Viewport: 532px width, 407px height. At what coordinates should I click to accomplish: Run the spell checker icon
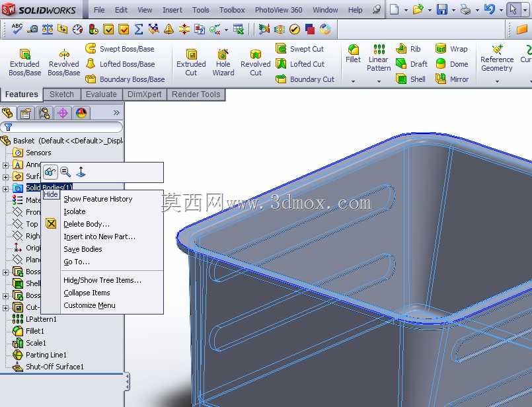pos(17,29)
